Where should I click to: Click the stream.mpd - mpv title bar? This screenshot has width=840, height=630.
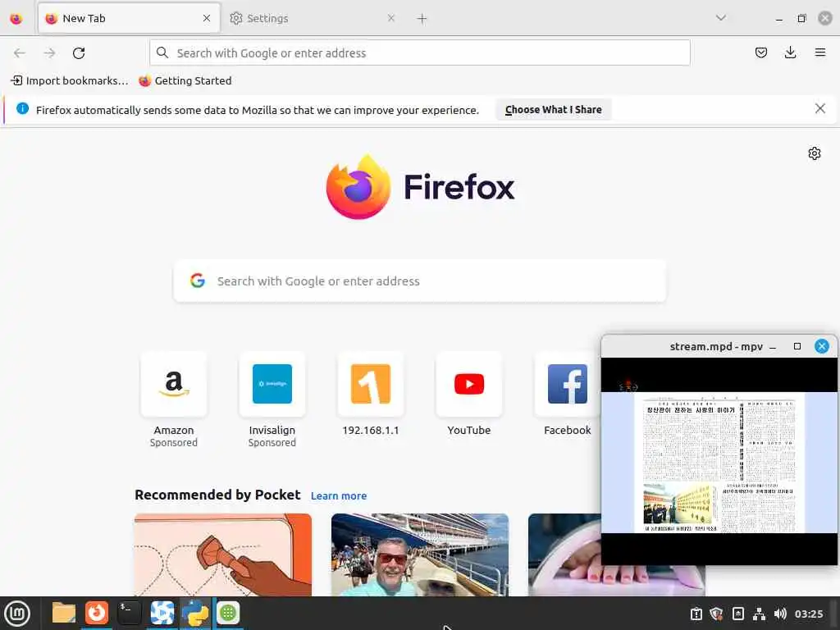click(x=716, y=347)
